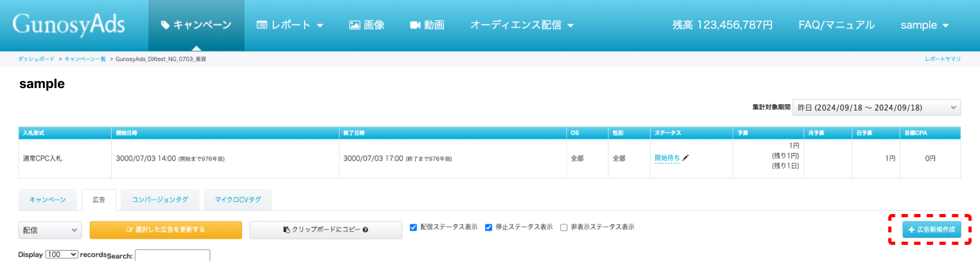Screen dimensions: 980x277
Task: Toggle the 停止ステータス表示 checkbox
Action: 488,228
